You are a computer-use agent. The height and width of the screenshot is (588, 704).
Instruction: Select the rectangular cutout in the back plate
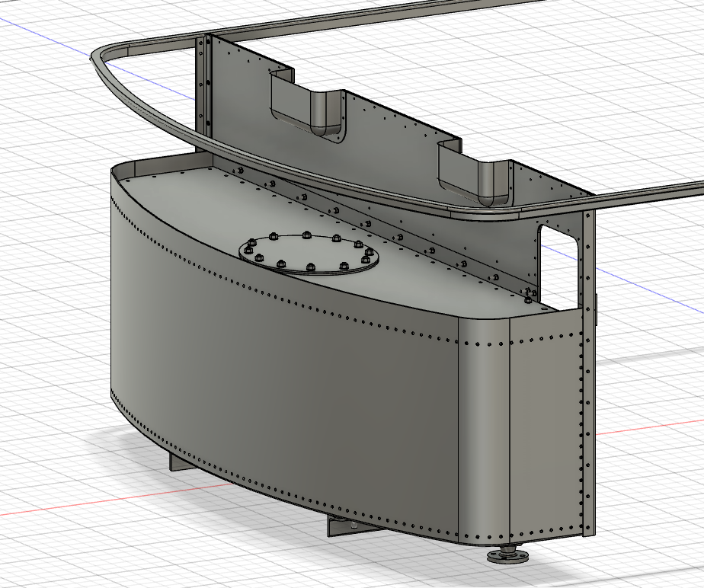pos(558,266)
